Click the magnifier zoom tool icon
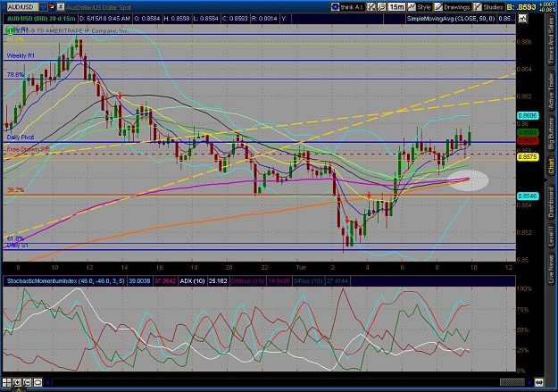558x392 pixels. pyautogui.click(x=381, y=7)
